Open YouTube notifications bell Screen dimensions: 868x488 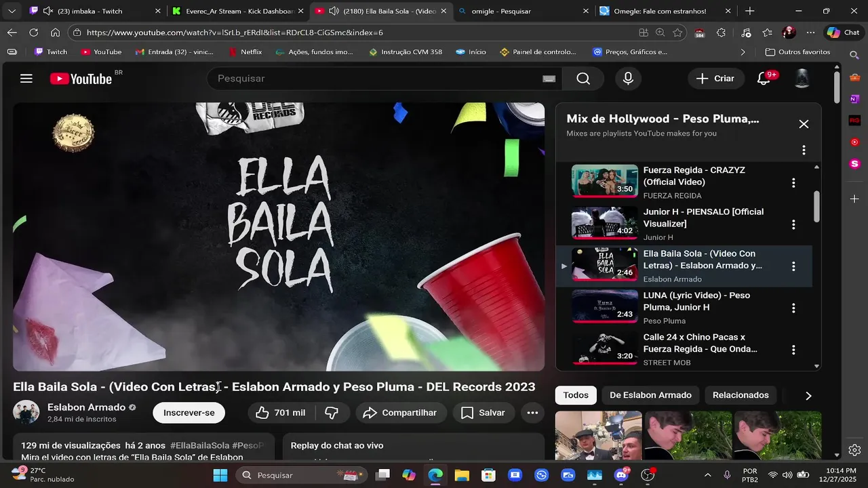[764, 79]
